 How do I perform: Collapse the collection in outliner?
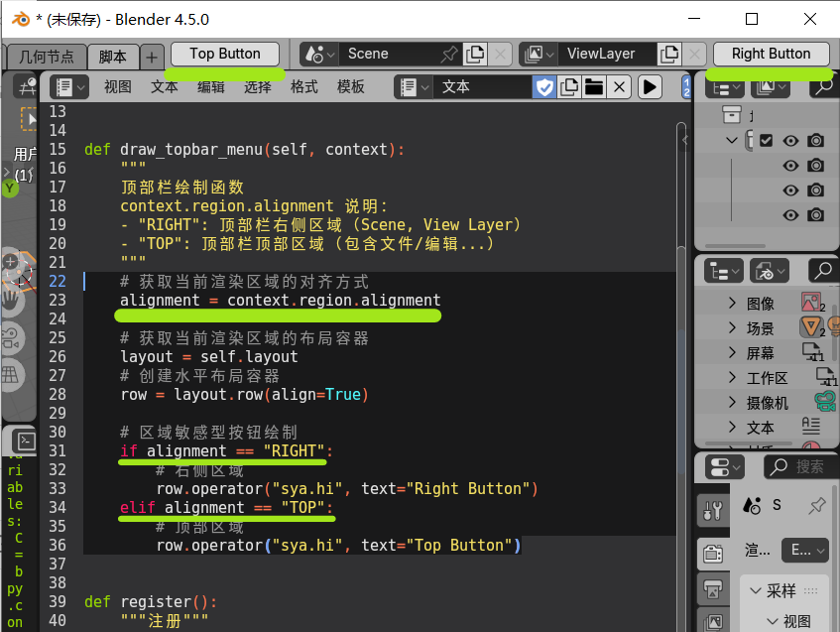coord(731,141)
